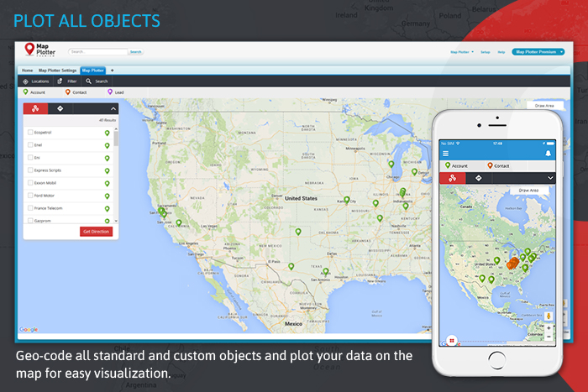Go to the Home tab
The image size is (588, 392).
coord(27,71)
